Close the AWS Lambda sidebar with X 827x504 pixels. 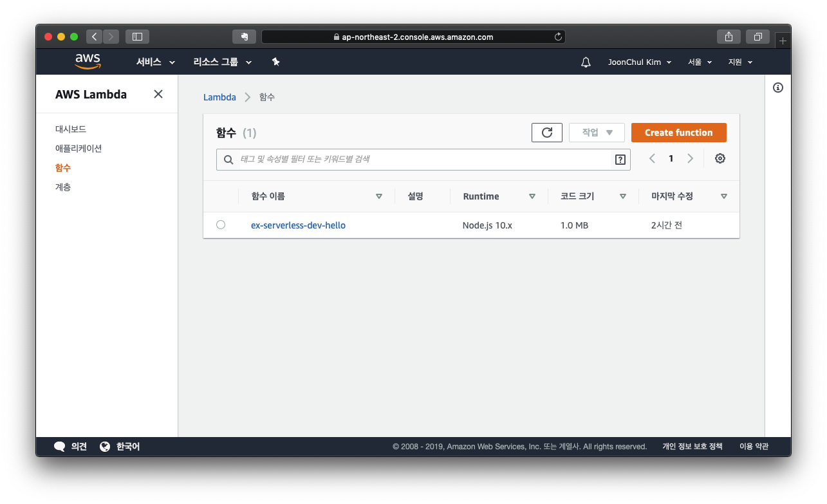point(158,94)
